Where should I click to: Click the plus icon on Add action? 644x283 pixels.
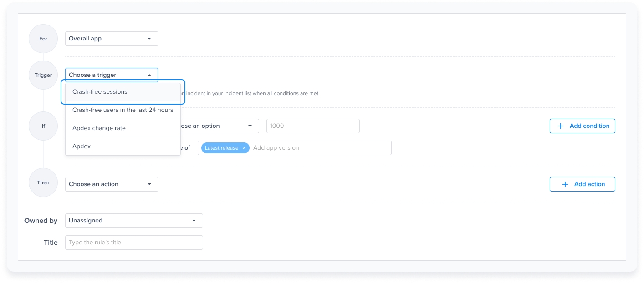click(x=565, y=184)
